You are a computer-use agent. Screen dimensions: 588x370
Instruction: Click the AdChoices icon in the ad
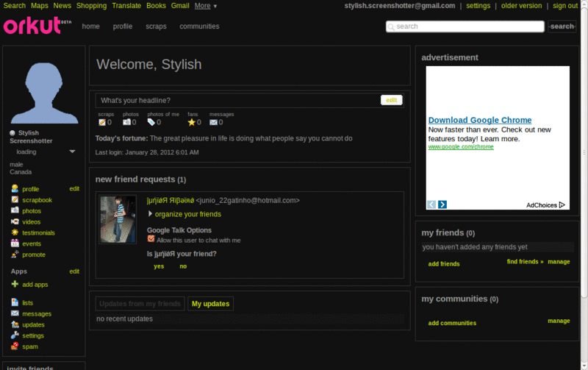point(562,205)
